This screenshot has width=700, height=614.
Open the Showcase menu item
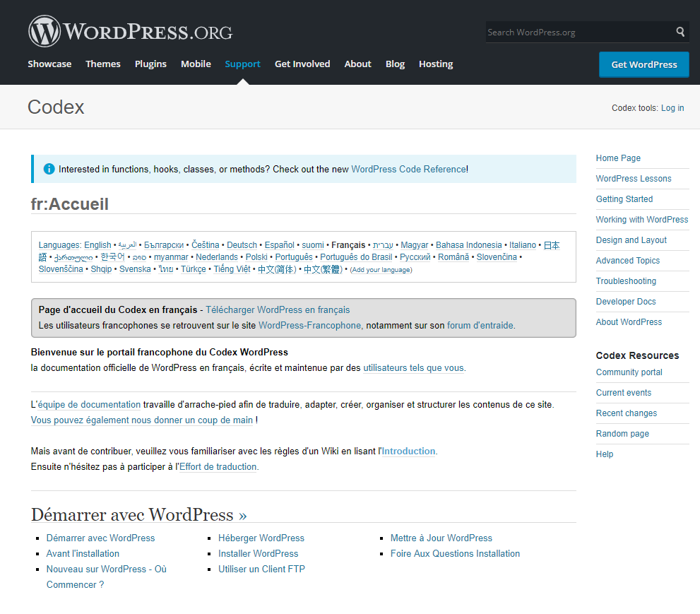tap(49, 64)
